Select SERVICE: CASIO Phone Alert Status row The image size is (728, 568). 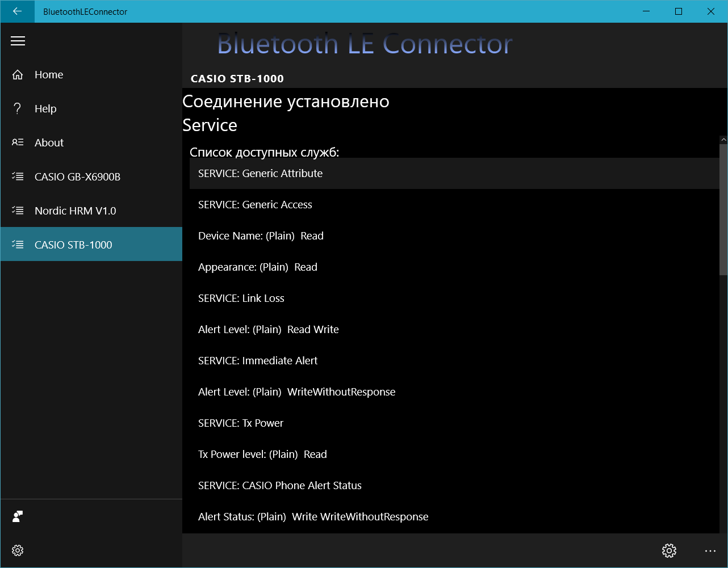454,485
